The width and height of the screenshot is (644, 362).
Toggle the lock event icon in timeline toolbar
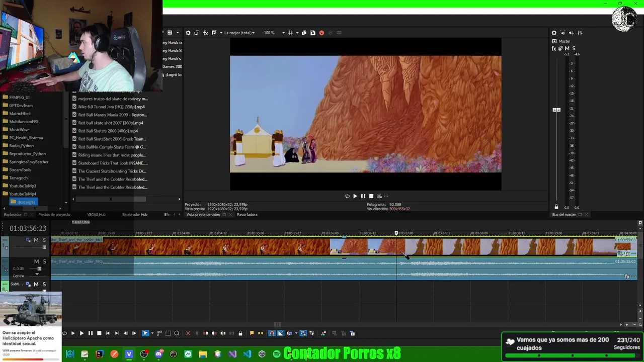pyautogui.click(x=240, y=333)
